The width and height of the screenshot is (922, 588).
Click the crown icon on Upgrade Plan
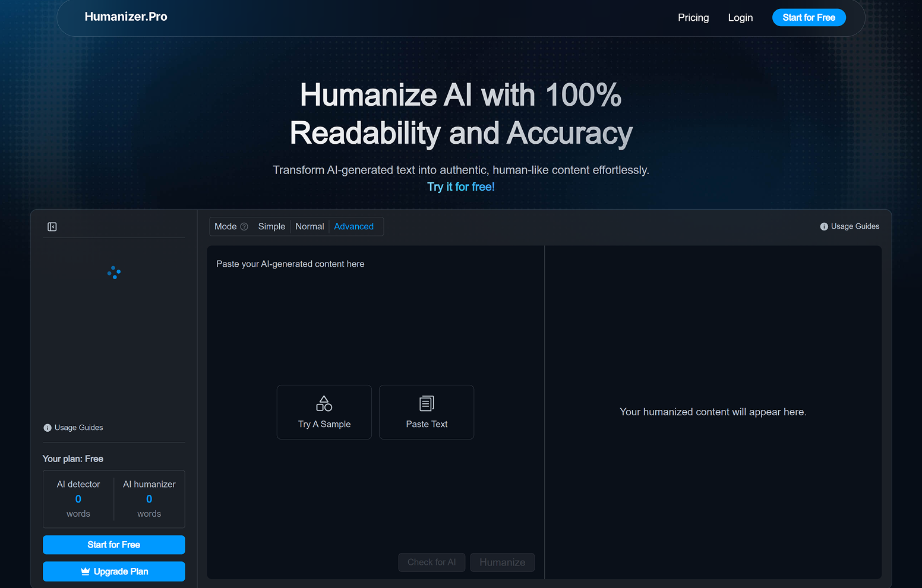(x=86, y=571)
